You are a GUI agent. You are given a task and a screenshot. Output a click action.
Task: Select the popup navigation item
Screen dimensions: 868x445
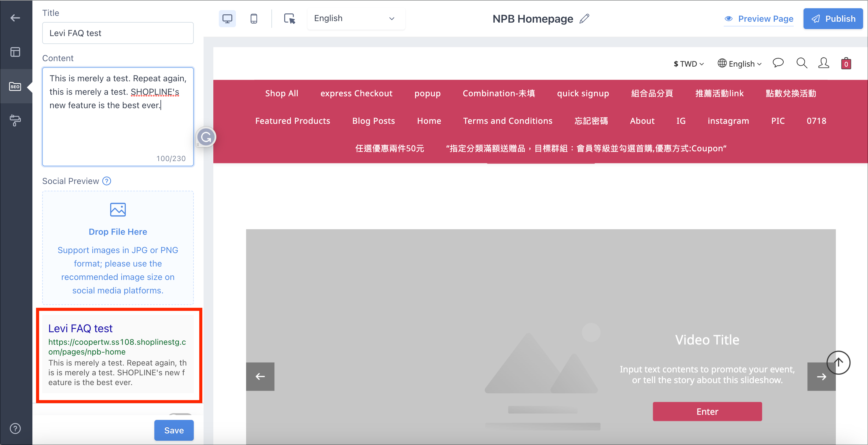427,93
